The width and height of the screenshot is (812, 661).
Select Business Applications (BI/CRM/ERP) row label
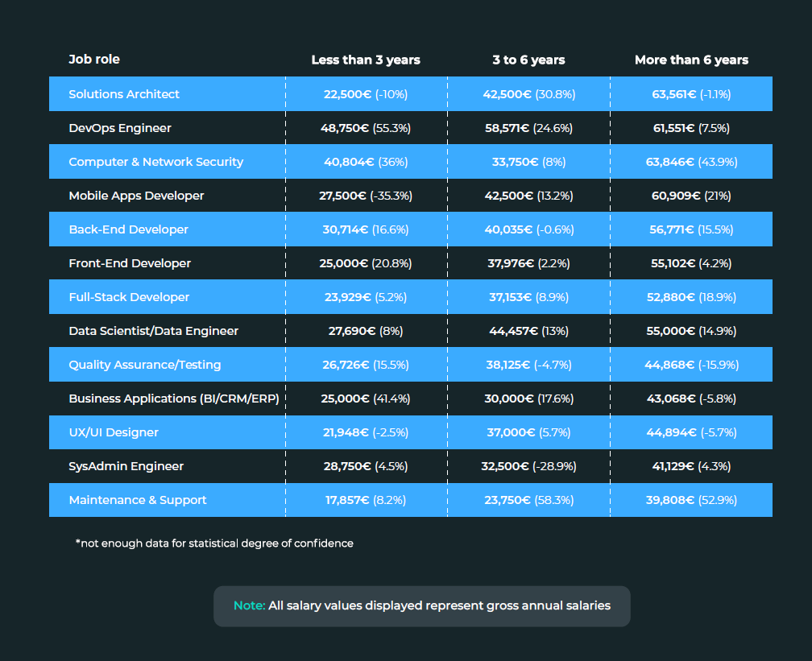click(174, 399)
